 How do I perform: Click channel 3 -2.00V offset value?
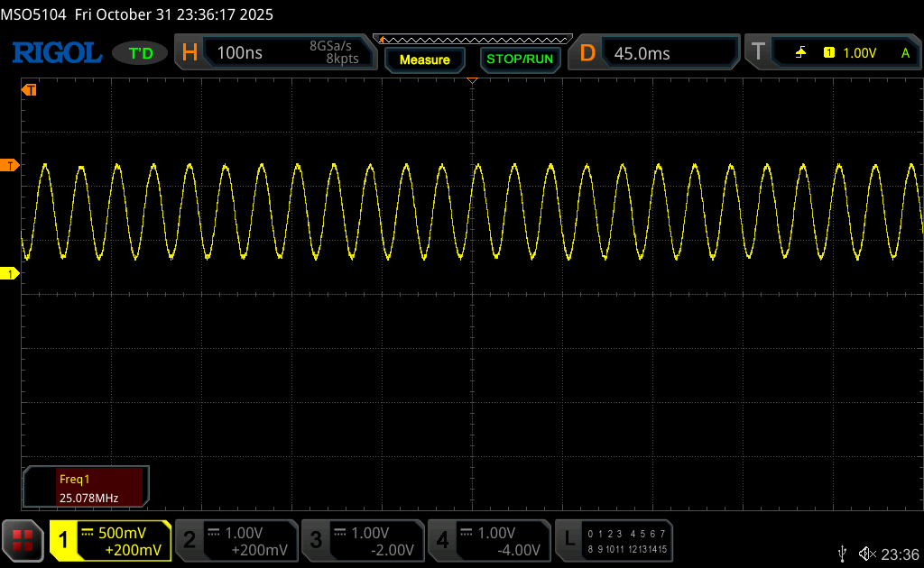click(x=393, y=550)
